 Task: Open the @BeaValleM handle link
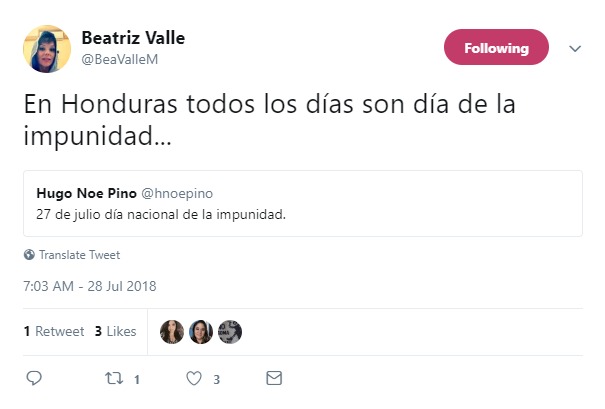(x=120, y=58)
